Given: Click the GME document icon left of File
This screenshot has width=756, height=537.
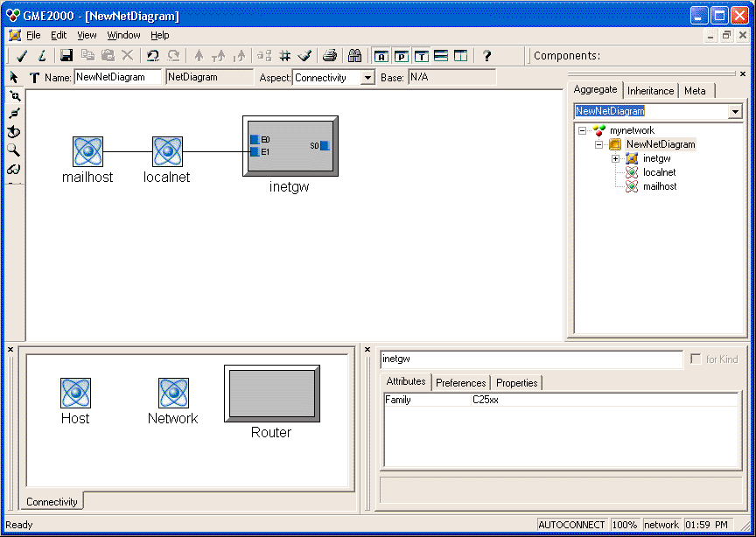Looking at the screenshot, I should pos(15,35).
